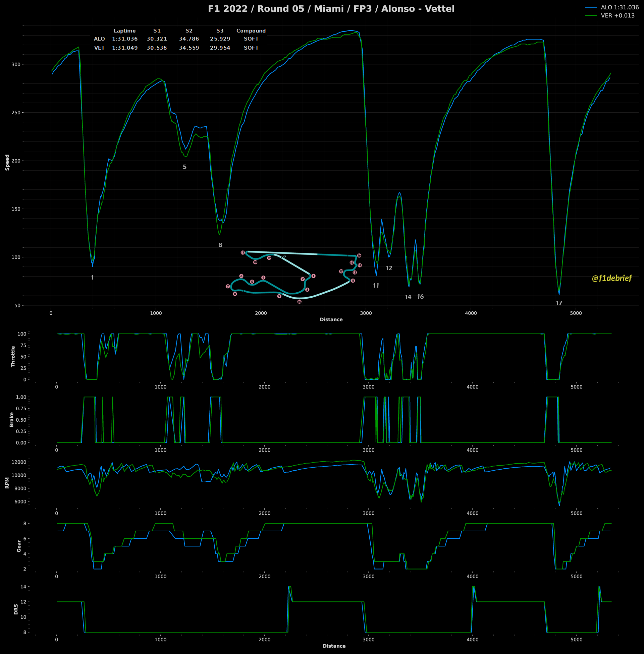Viewport: 644px width, 654px height.
Task: Click start-finish direction arrows on track map
Action: (x=284, y=256)
